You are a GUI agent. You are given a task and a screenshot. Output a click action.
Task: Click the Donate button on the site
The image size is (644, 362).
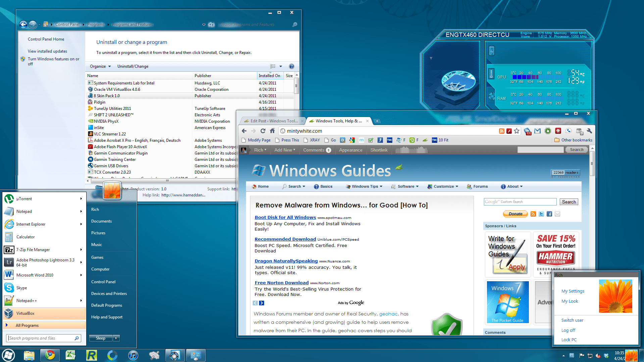coord(515,214)
